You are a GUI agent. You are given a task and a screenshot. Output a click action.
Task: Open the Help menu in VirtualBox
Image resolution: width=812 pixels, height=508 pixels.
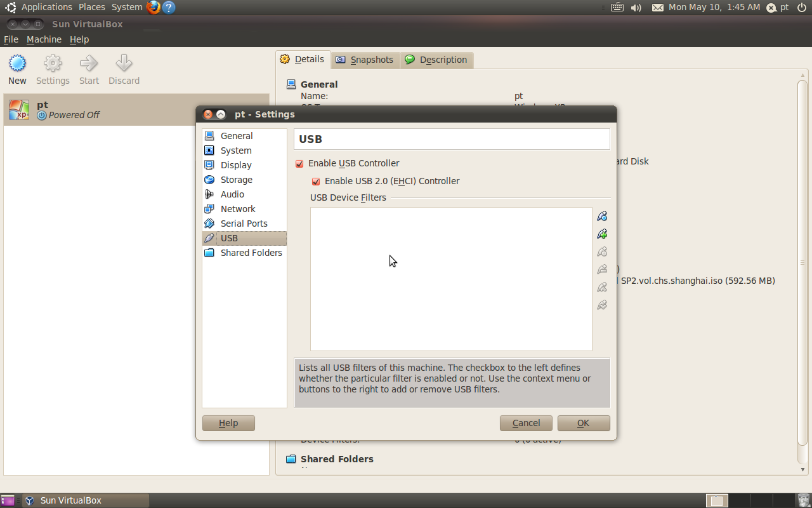coord(79,39)
